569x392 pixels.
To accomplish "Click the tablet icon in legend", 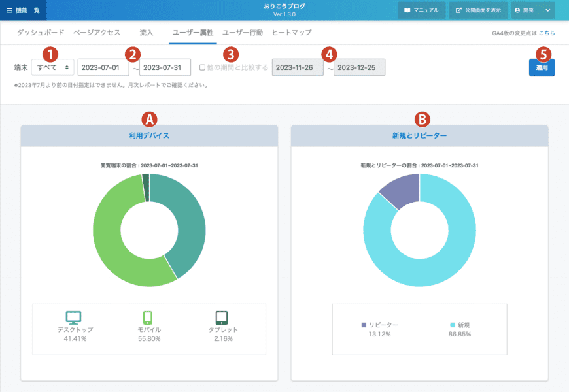I will pos(221,318).
